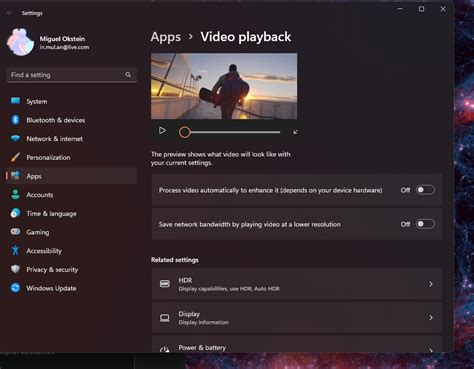Click the System monitor icon in the sidebar

15,101
